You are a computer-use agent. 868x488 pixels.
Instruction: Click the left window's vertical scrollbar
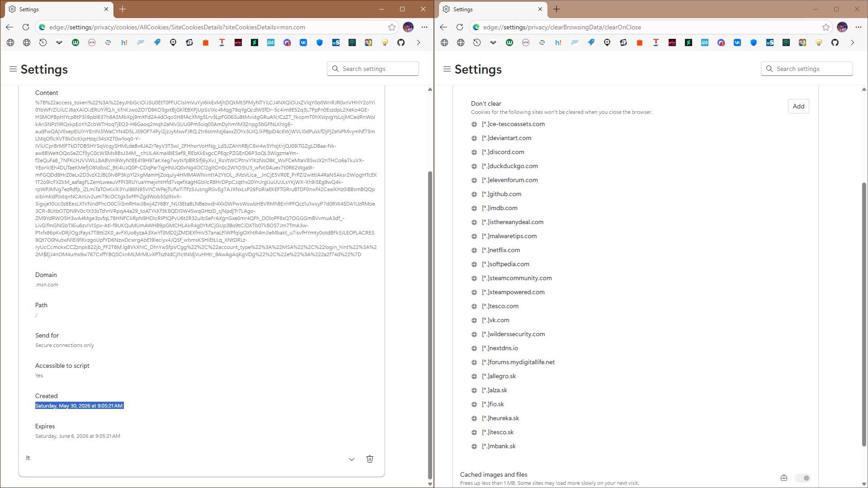(x=430, y=325)
